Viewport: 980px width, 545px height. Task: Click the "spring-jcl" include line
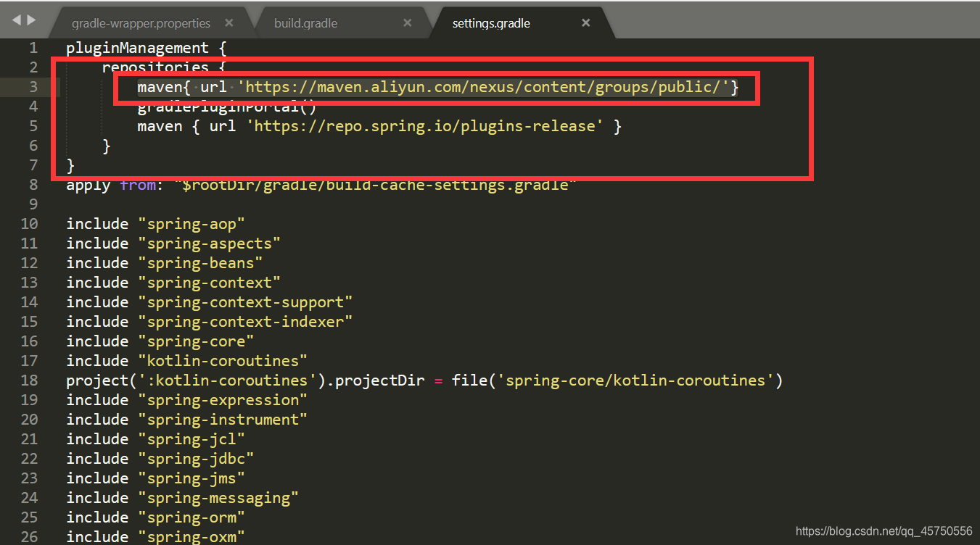coord(156,439)
